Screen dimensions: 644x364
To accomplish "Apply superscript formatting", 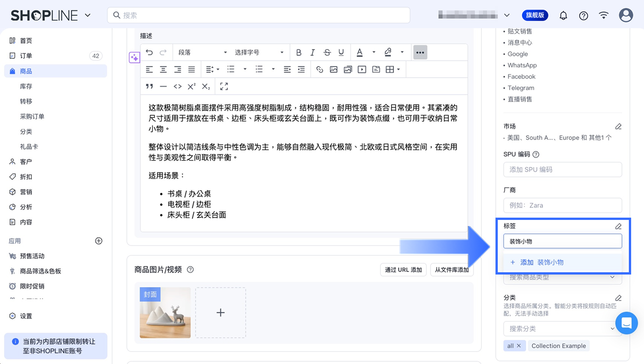I will point(192,86).
